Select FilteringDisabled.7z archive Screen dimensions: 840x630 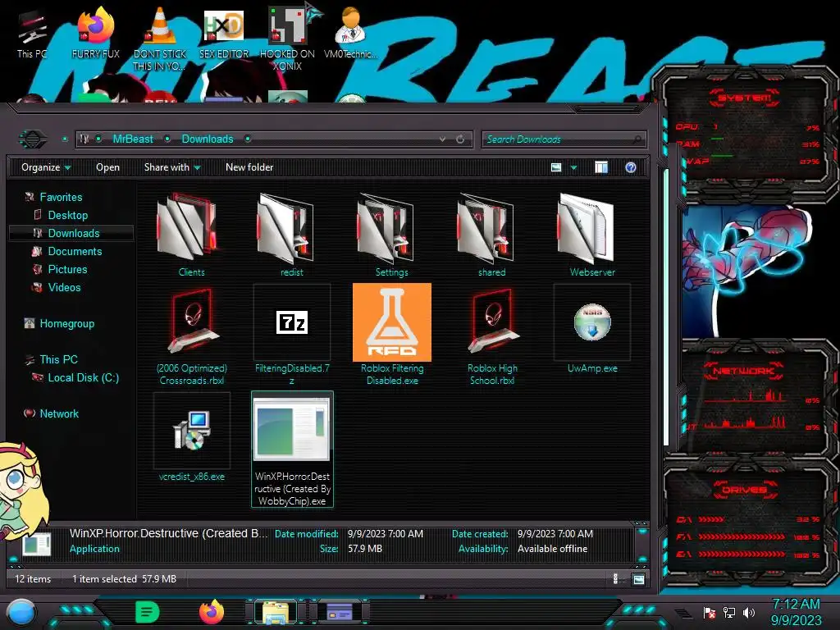click(291, 335)
